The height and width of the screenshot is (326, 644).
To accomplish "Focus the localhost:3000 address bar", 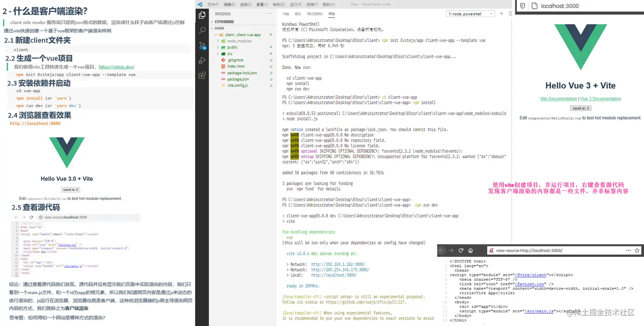I will tap(580, 6).
